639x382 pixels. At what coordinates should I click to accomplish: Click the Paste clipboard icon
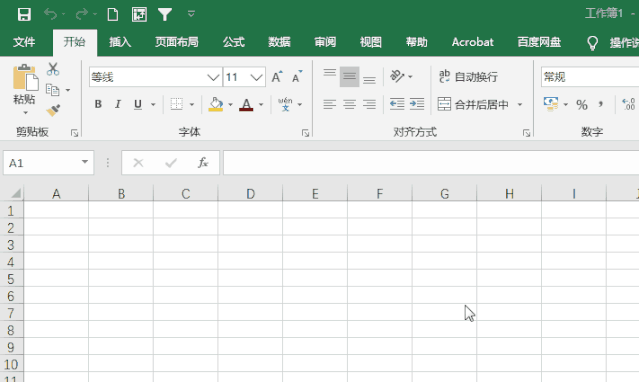25,77
